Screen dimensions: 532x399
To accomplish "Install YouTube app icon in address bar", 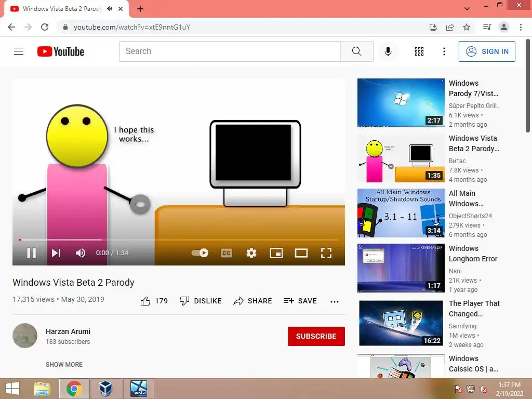I will (x=433, y=27).
